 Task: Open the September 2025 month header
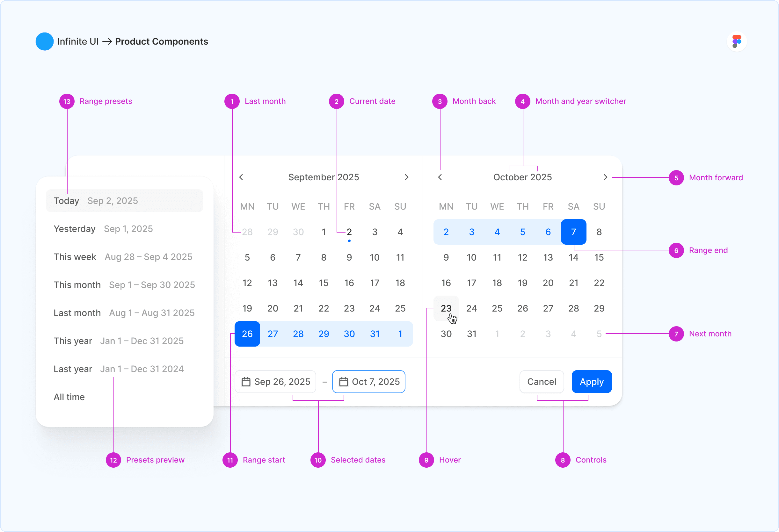click(324, 177)
